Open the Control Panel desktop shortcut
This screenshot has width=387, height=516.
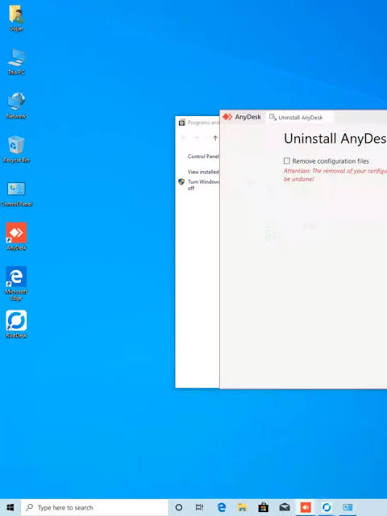click(16, 194)
